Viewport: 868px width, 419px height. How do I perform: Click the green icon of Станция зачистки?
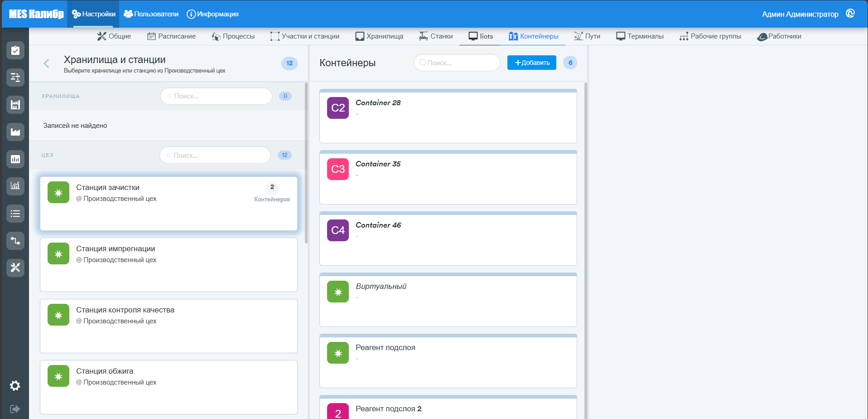pos(58,193)
